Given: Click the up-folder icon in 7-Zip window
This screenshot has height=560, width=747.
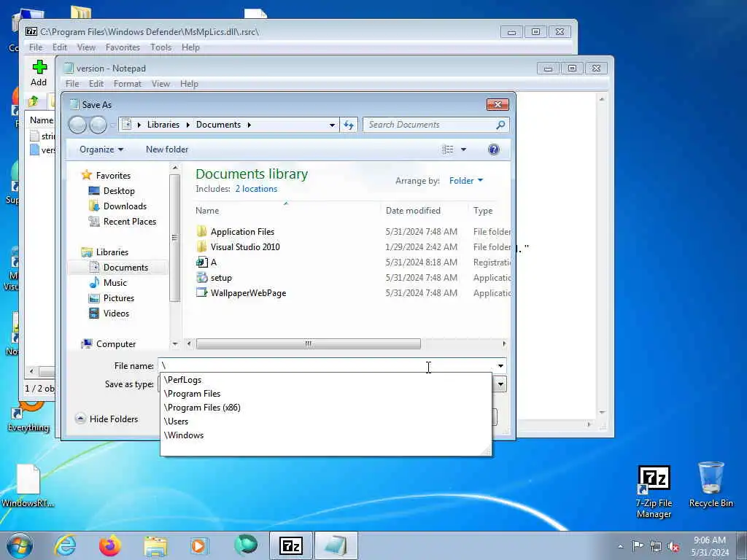Looking at the screenshot, I should tap(34, 101).
